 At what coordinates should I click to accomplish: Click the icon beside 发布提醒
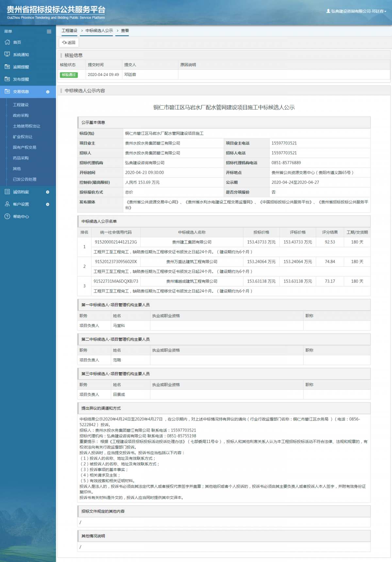[x=7, y=79]
